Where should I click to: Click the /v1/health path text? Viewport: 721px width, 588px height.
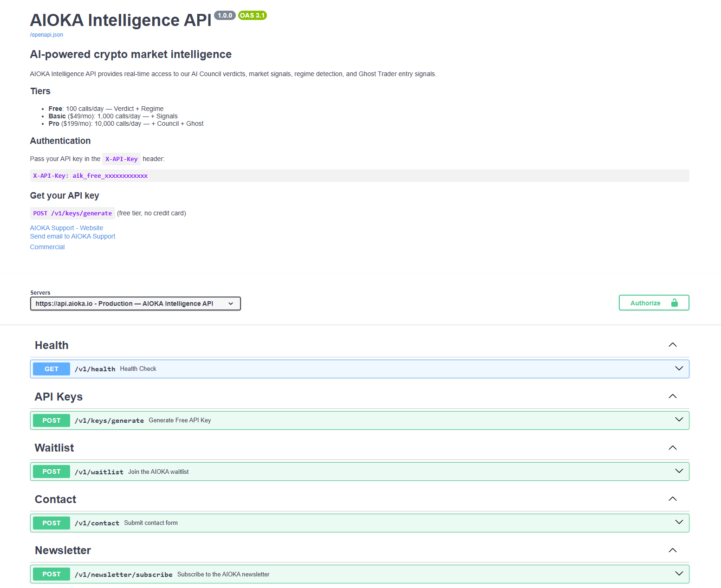coord(95,369)
